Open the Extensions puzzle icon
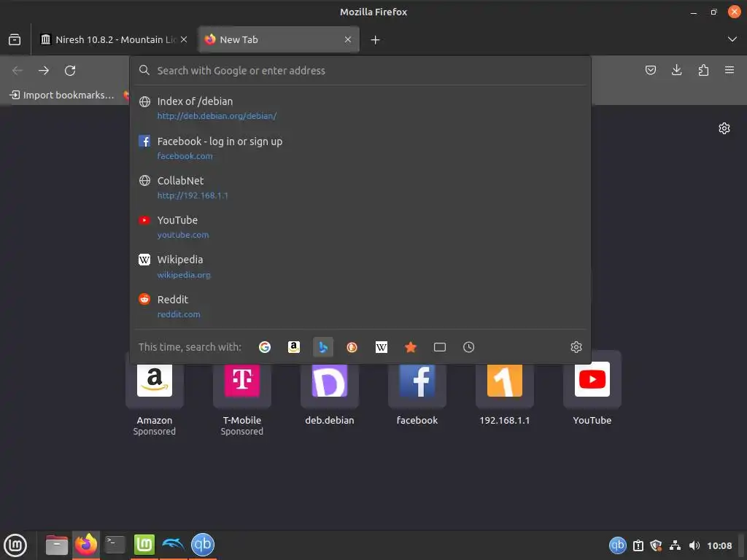This screenshot has width=747, height=560. [703, 71]
